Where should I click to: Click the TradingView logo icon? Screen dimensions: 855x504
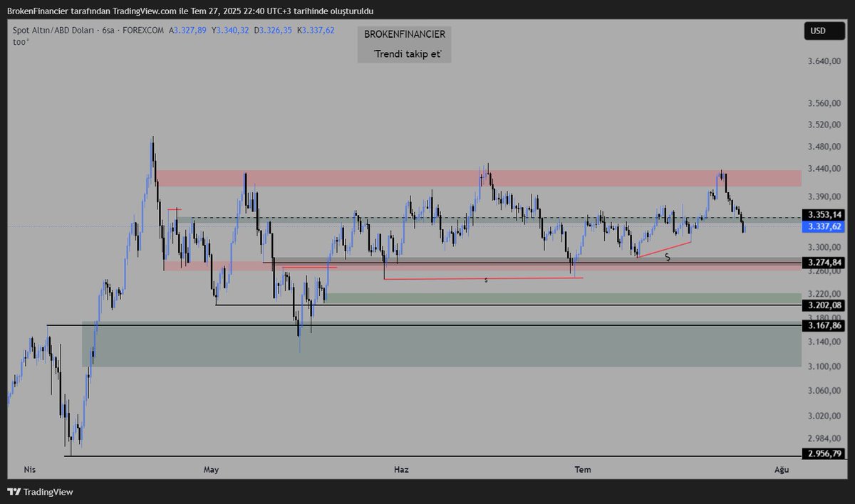click(13, 491)
